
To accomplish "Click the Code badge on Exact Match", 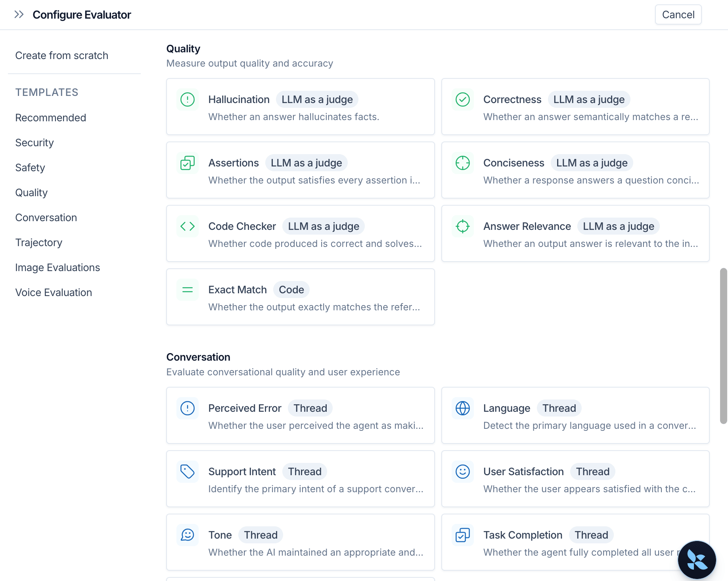I will point(291,290).
